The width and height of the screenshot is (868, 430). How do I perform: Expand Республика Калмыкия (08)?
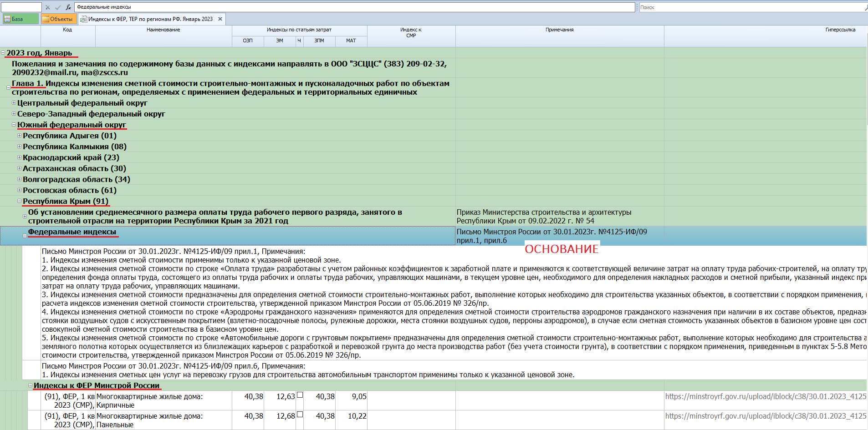click(19, 147)
